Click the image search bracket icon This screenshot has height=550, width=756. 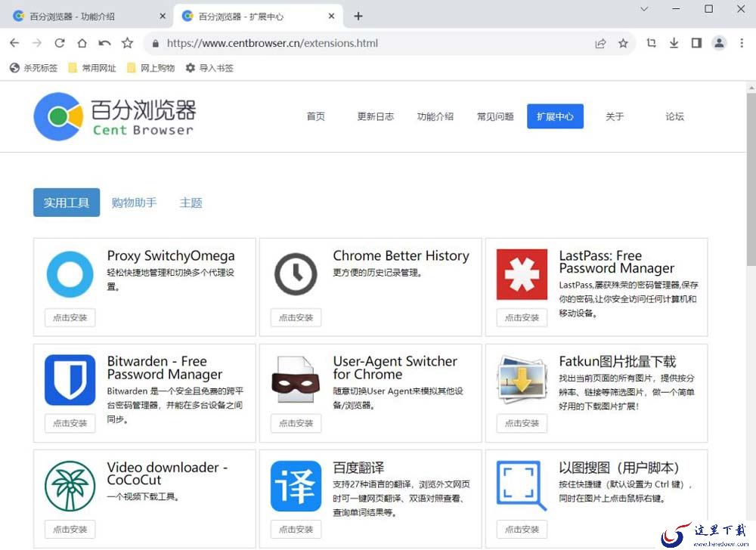click(522, 486)
